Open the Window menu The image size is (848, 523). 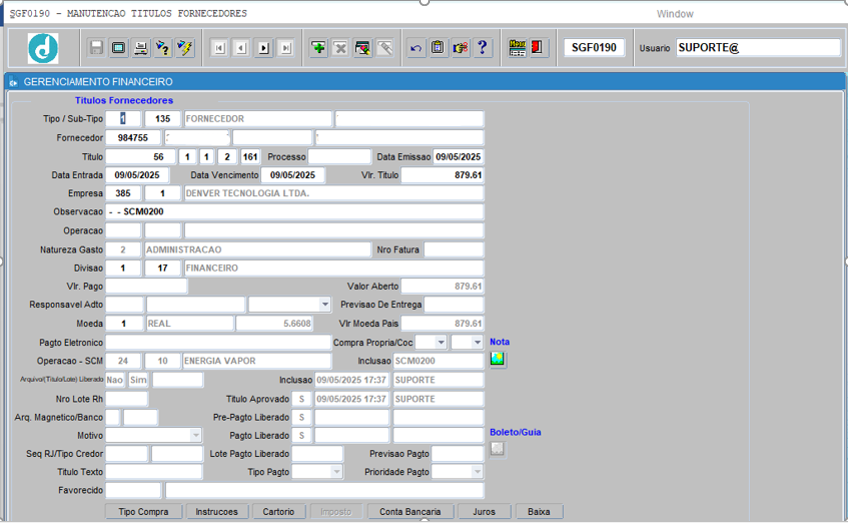click(675, 14)
